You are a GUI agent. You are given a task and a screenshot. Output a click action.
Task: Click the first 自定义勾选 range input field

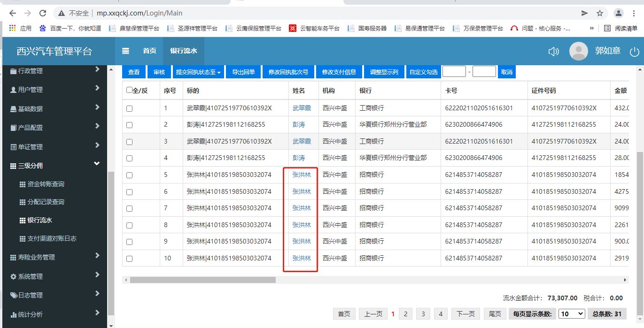(x=454, y=72)
